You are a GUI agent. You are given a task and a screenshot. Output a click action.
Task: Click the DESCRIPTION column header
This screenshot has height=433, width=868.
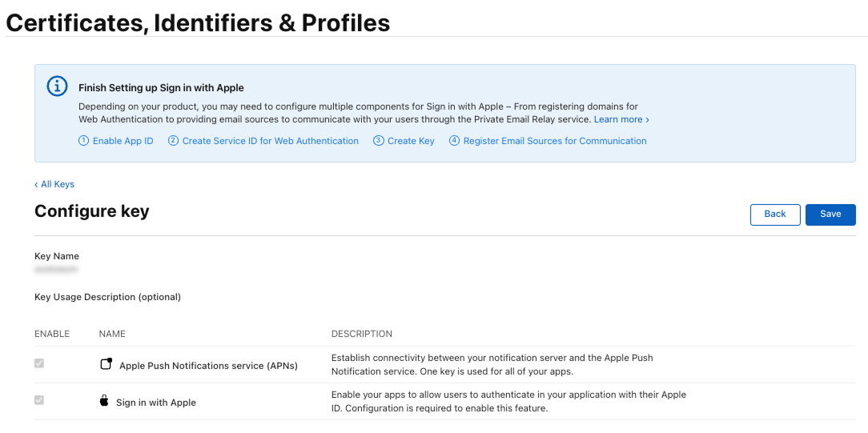(362, 334)
